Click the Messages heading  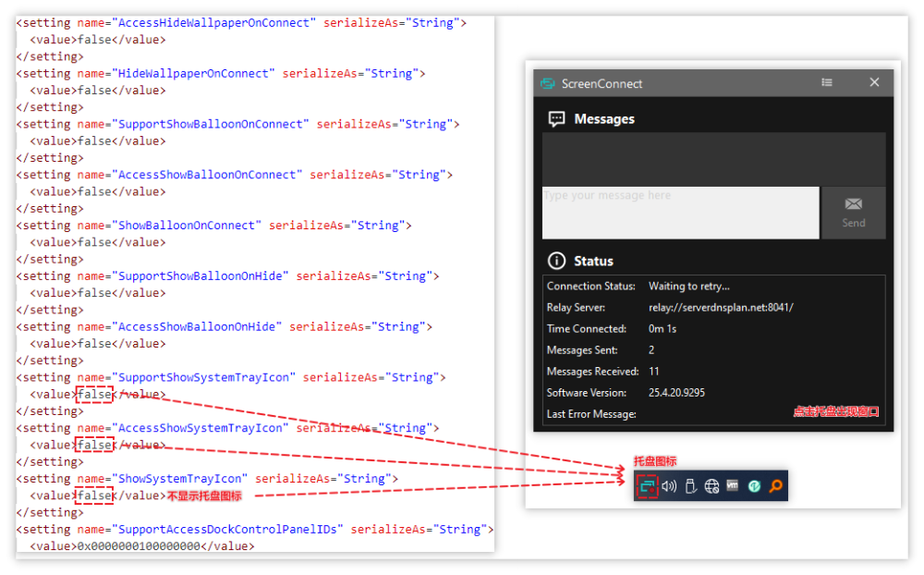604,119
